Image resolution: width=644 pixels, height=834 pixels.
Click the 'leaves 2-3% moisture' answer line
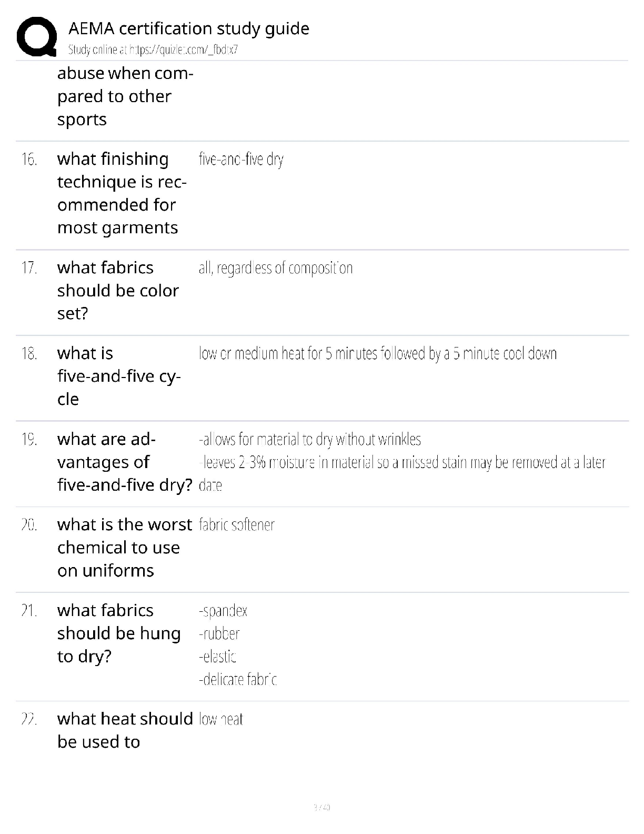click(x=402, y=473)
